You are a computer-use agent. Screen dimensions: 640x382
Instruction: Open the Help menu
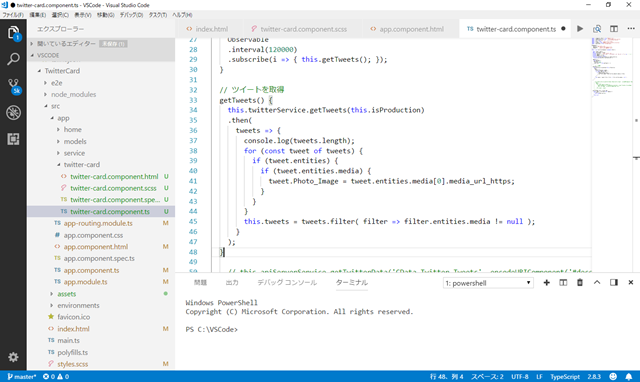tap(182, 15)
